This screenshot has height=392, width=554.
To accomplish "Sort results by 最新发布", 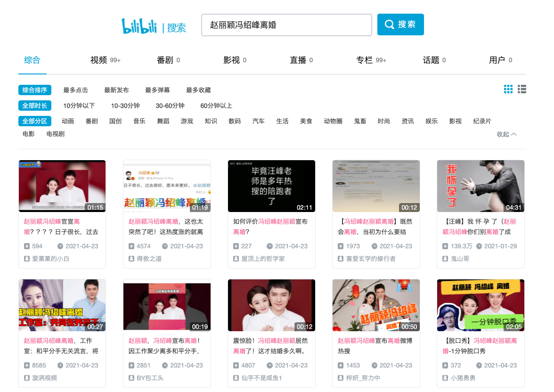I will tap(116, 90).
